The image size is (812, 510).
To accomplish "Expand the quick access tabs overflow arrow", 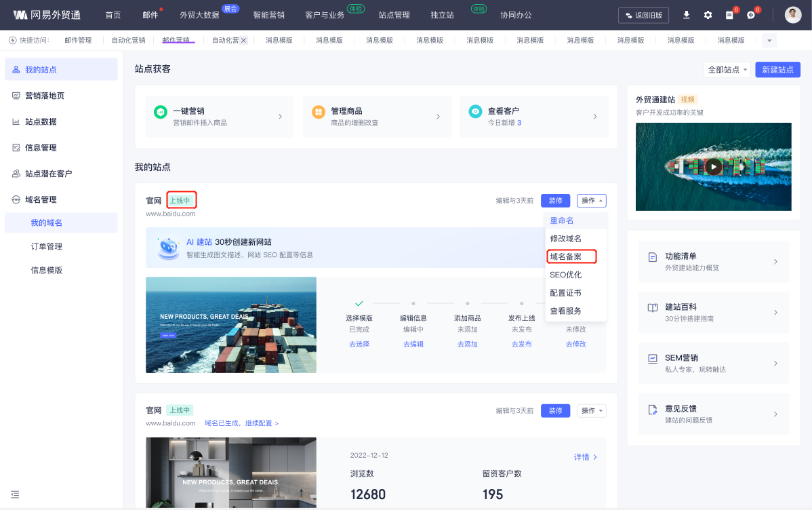I will click(769, 41).
